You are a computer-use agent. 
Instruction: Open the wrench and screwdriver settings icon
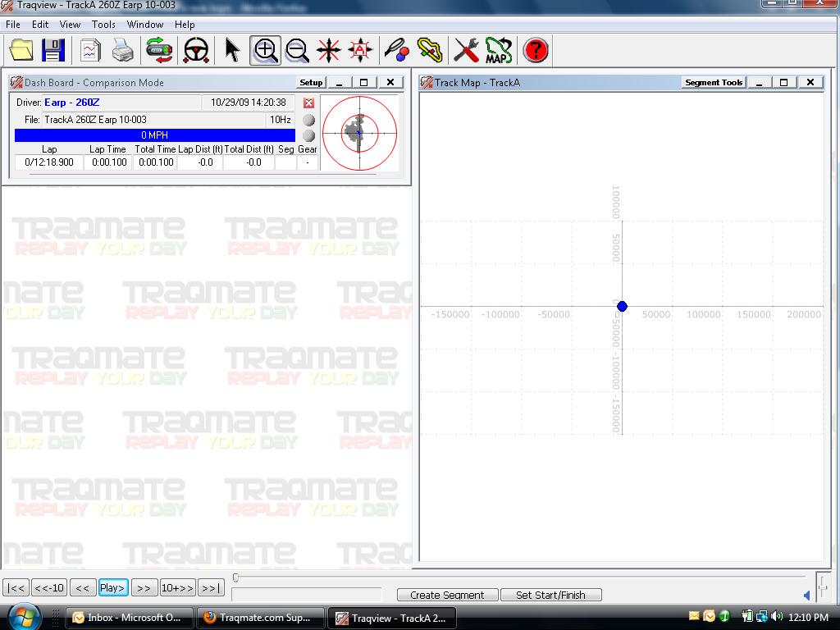466,50
